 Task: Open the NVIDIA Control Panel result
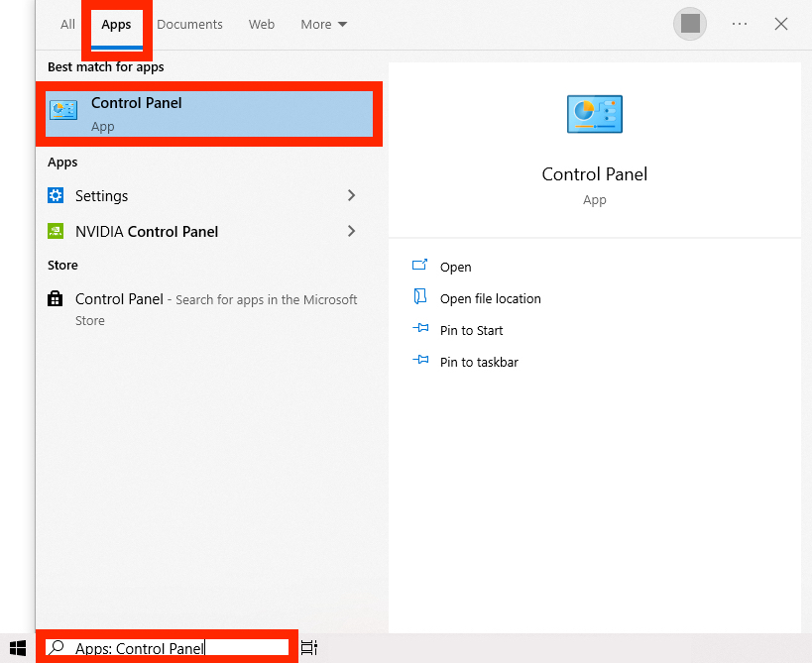pos(204,231)
